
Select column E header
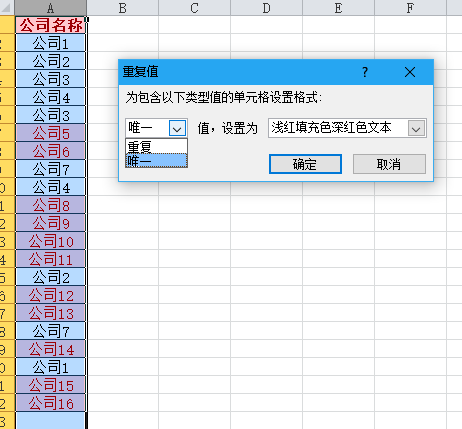tap(339, 8)
